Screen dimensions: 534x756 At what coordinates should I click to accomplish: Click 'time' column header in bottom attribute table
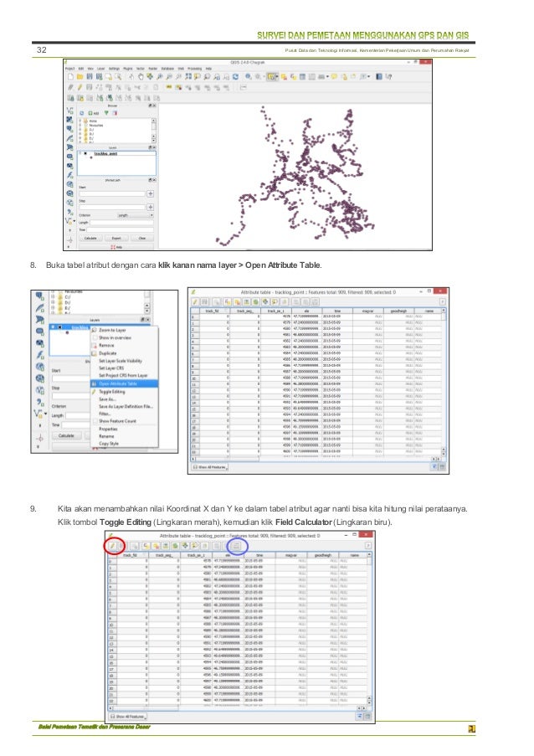[259, 555]
